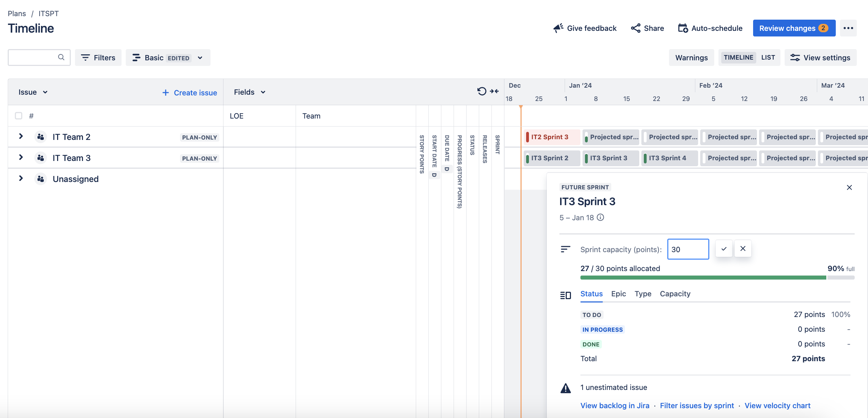Open View settings
This screenshot has height=418, width=868.
820,57
